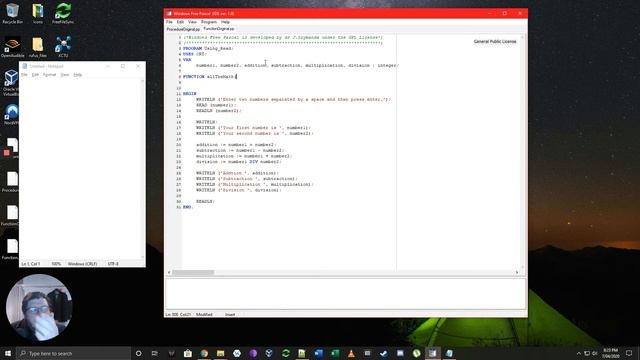Open Steam from the taskbar
The image size is (640, 360).
[x=384, y=353]
